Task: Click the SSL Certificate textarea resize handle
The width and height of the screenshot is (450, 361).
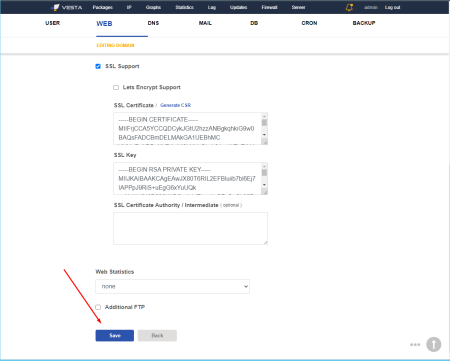Action: tap(265, 142)
